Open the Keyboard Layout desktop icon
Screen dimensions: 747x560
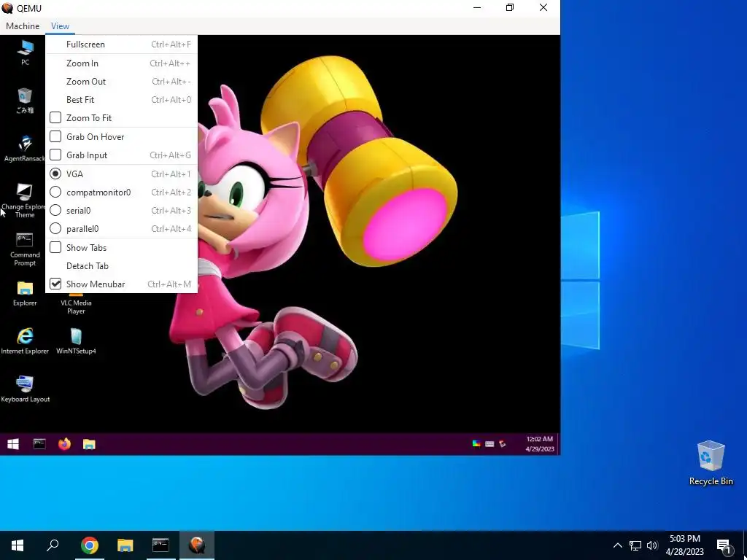(26, 389)
